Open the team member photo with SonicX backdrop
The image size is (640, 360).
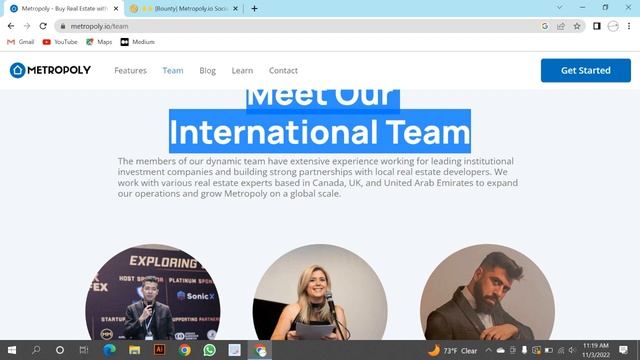[153, 292]
